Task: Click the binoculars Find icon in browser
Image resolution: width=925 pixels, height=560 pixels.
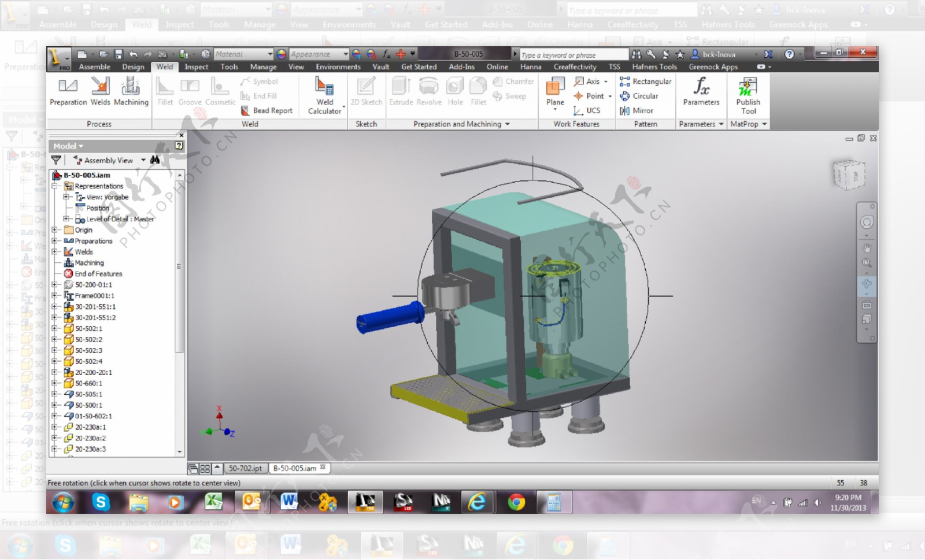Action: click(x=155, y=160)
